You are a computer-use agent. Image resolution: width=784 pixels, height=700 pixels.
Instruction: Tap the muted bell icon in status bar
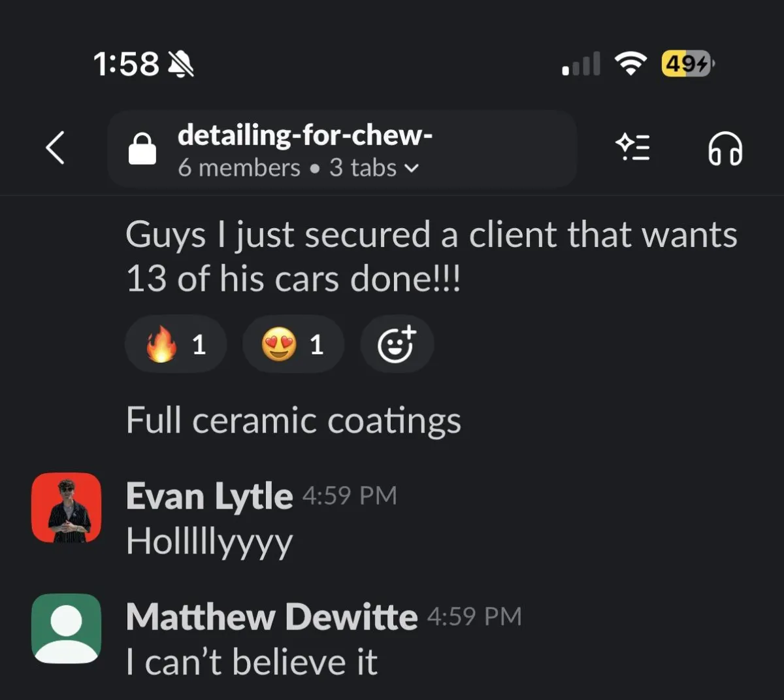coord(181,64)
